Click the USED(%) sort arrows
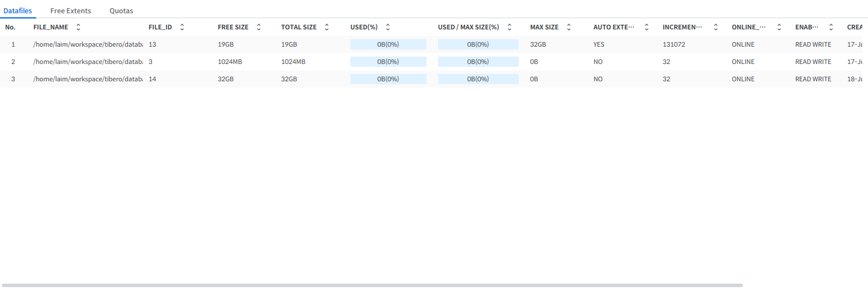Viewport: 868px width, 290px height. pyautogui.click(x=388, y=27)
